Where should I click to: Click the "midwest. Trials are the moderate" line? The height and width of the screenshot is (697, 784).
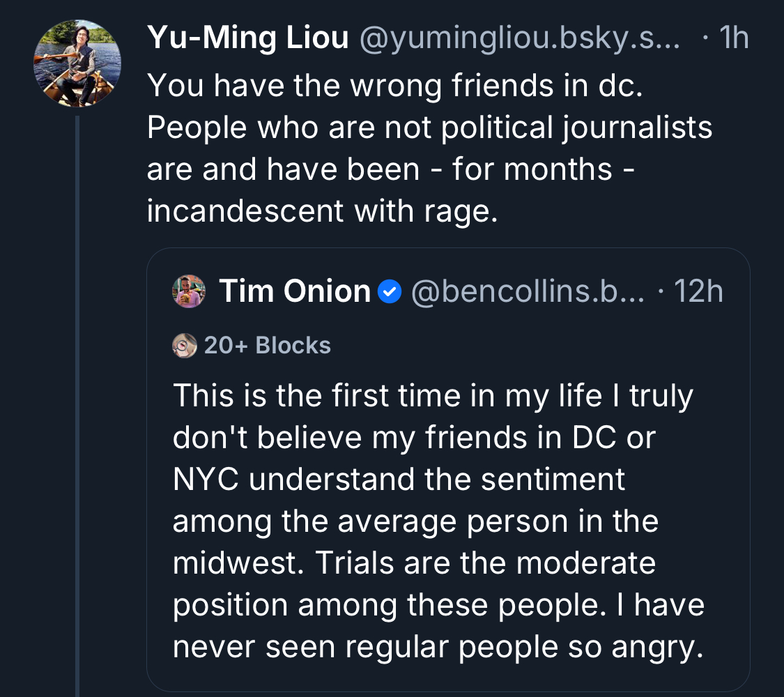coord(414,563)
